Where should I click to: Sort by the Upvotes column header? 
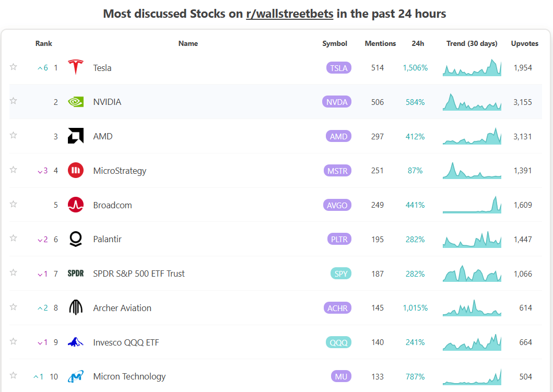coord(524,43)
